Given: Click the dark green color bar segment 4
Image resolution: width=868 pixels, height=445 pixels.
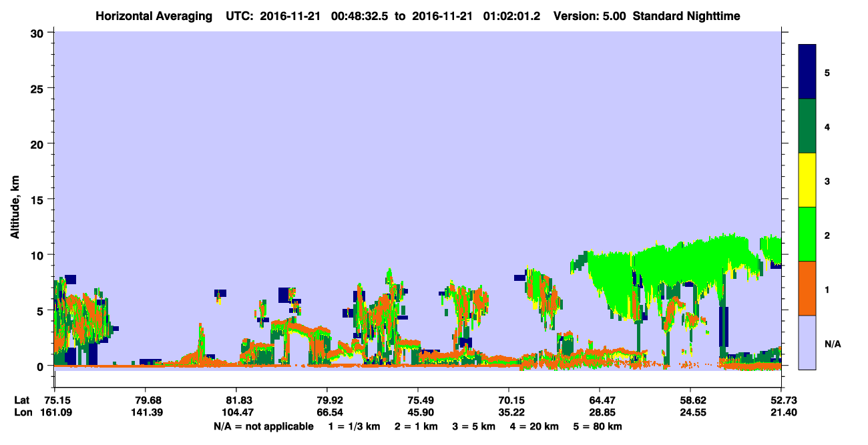Looking at the screenshot, I should point(807,126).
